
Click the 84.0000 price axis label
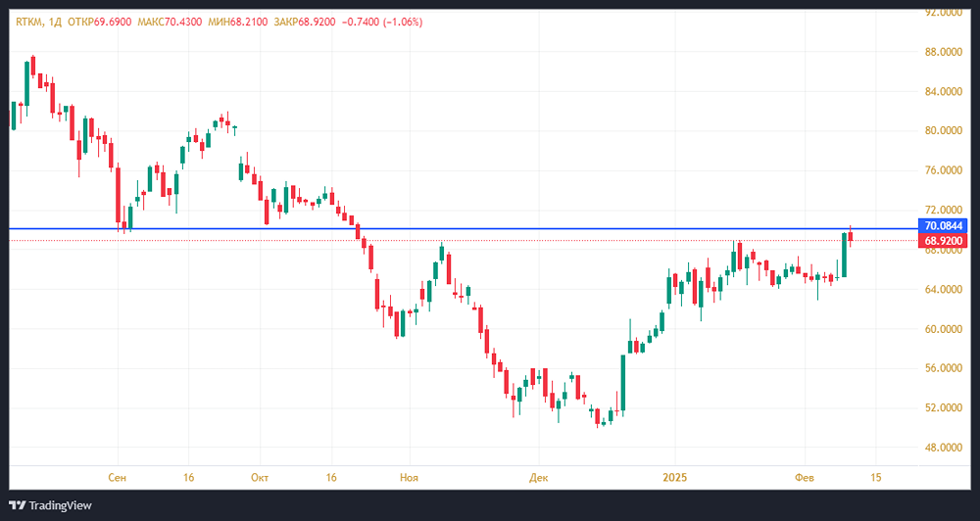click(943, 91)
